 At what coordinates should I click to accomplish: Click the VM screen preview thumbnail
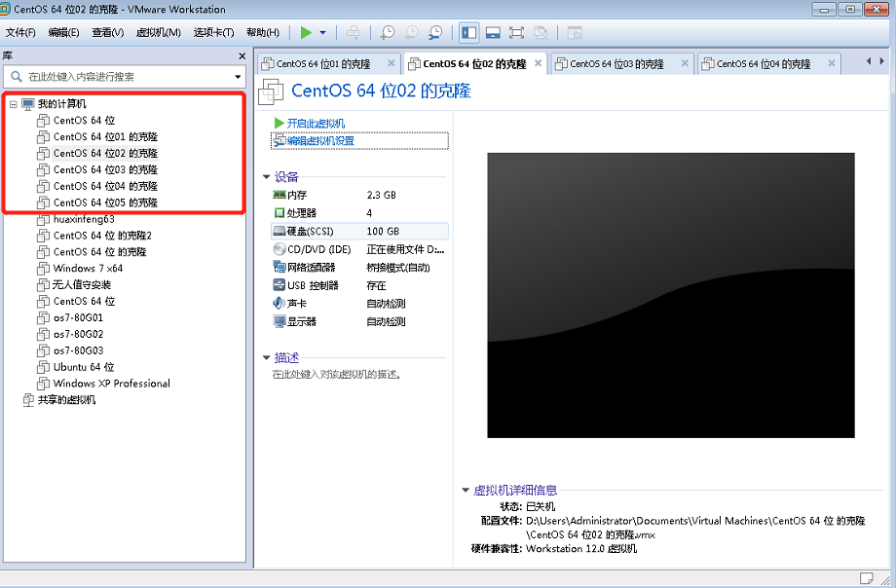coord(671,295)
